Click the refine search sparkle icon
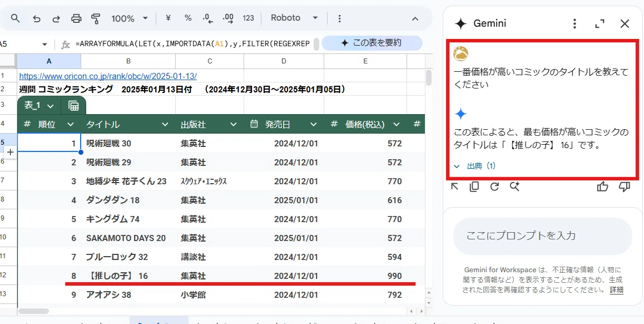The width and height of the screenshot is (644, 324). click(x=514, y=186)
